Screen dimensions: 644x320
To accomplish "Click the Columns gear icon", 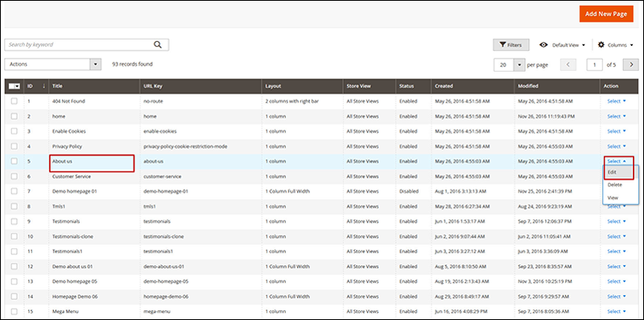I will tap(601, 45).
